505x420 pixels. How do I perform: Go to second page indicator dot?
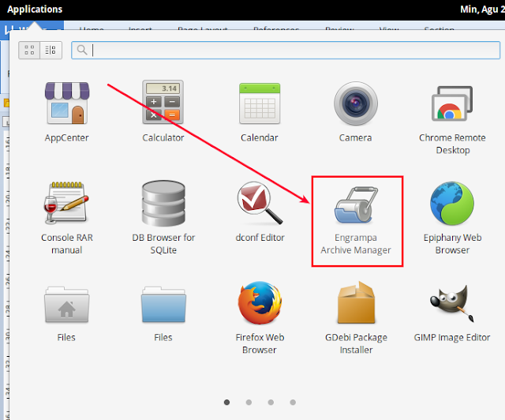[x=249, y=402]
